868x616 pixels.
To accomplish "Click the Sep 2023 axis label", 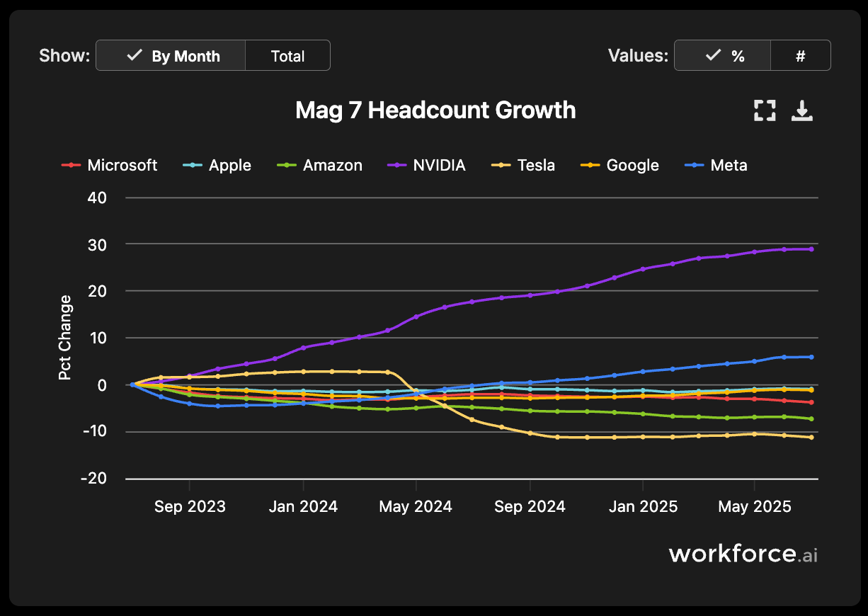I will tap(190, 506).
